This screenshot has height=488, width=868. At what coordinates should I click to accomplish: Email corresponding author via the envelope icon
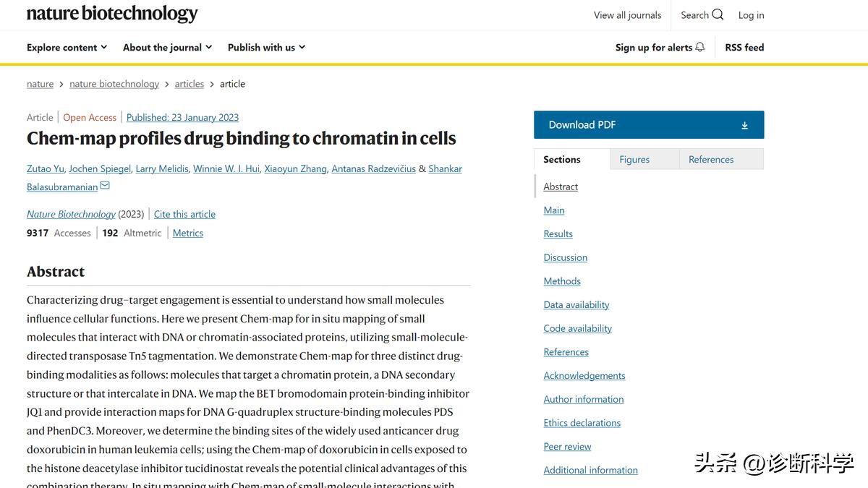click(105, 185)
